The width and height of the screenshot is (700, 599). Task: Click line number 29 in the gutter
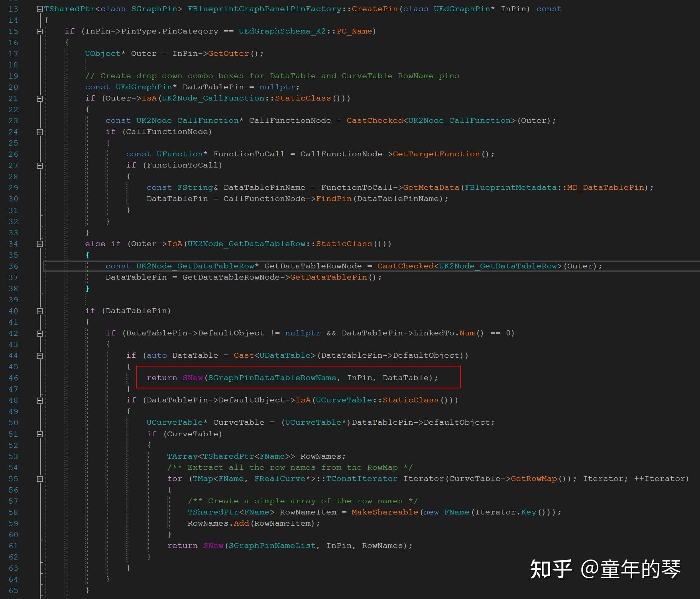pos(13,187)
